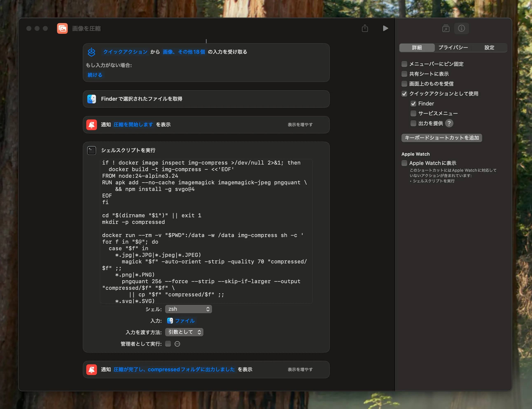Toggle 管理者として実行 checkbox
The width and height of the screenshot is (532, 409).
168,344
